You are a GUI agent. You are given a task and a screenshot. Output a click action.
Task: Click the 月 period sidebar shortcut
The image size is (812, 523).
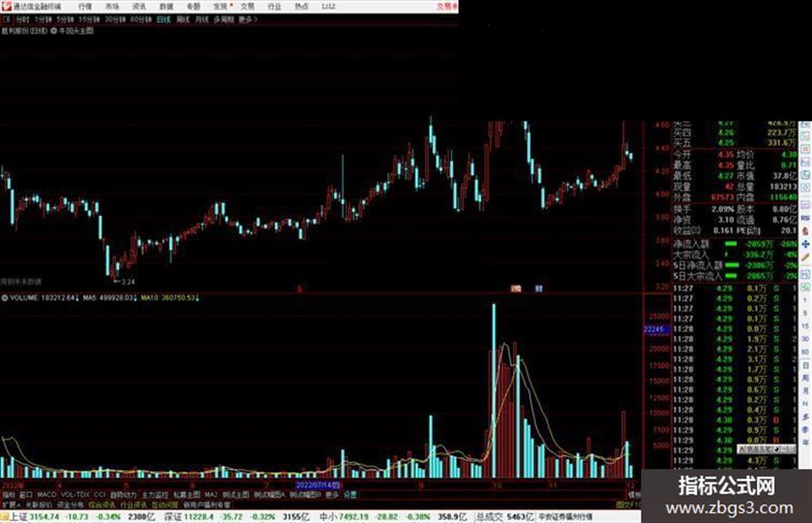coord(805,391)
